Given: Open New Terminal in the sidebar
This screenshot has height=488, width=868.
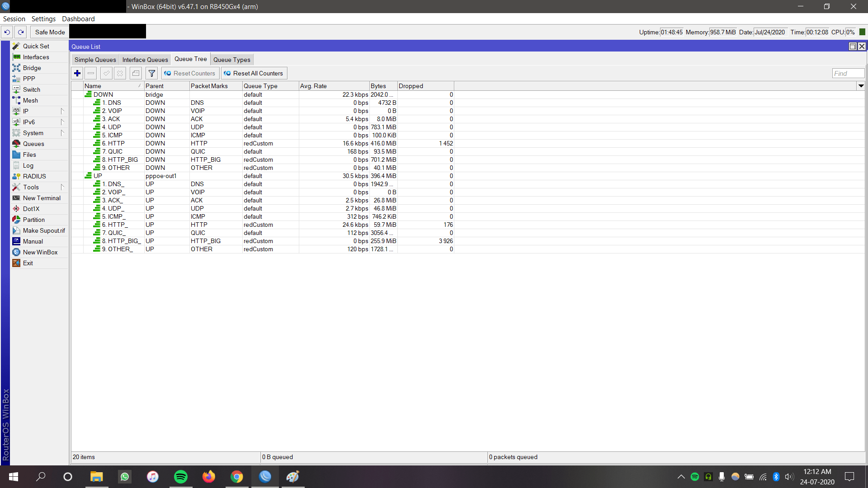Looking at the screenshot, I should point(42,198).
